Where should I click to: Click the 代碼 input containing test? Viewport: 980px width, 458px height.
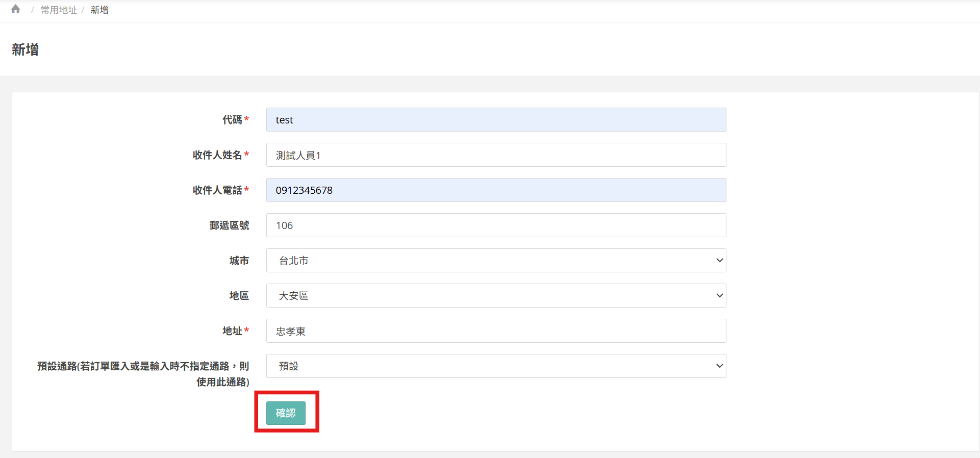tap(496, 120)
